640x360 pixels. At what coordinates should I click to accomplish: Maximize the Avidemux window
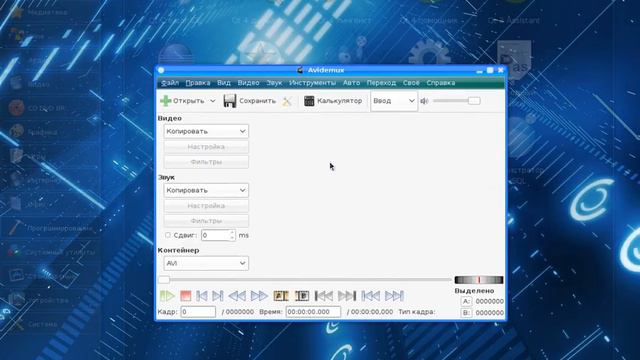(490, 70)
